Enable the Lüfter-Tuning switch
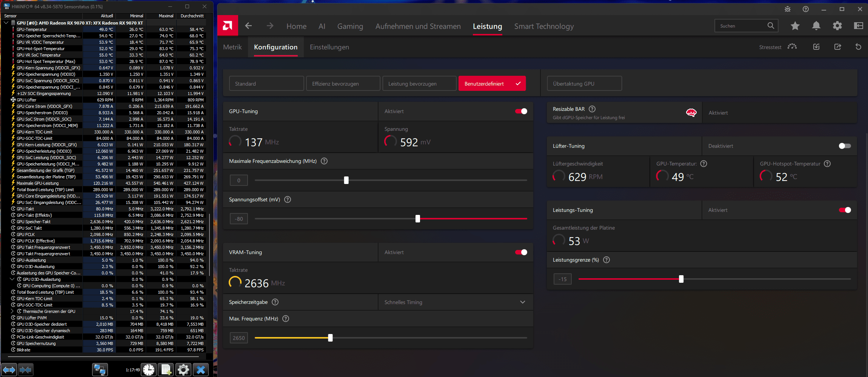868x377 pixels. [845, 146]
